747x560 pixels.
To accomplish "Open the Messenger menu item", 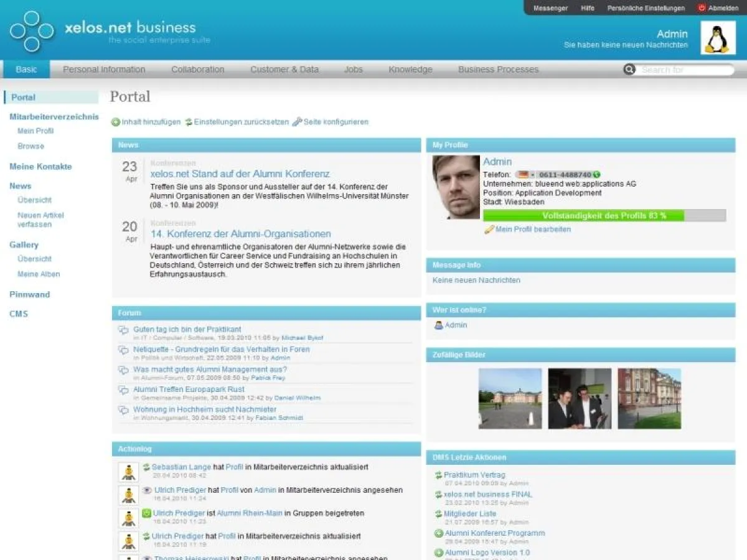I will point(550,8).
